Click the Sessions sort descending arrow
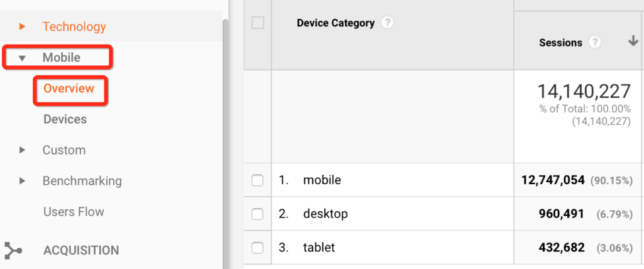644x269 pixels. [633, 41]
